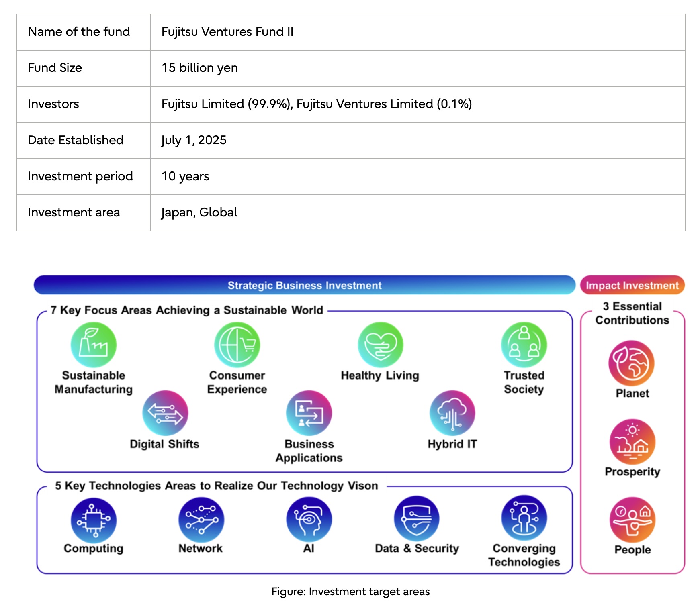Click the AI head icon
This screenshot has height=604, width=700.
[x=309, y=519]
